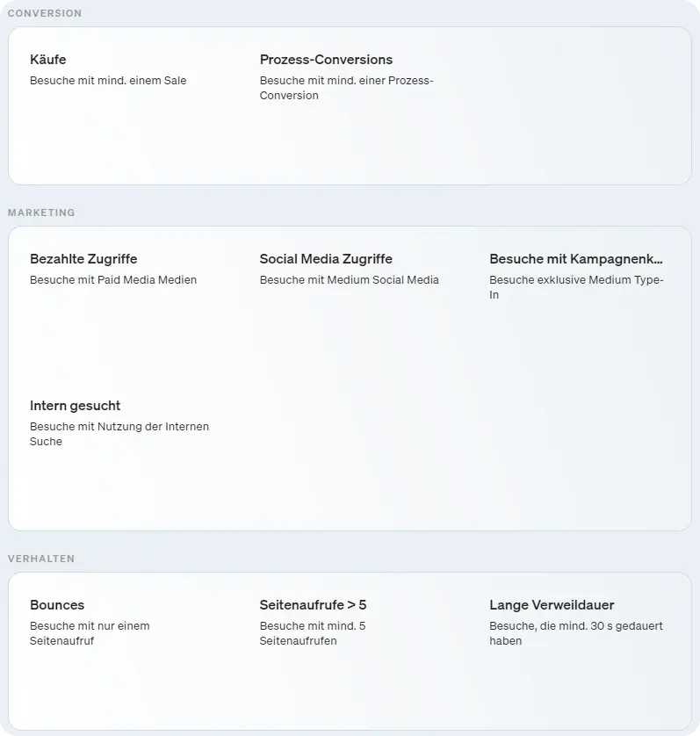
Task: Open the Lange Verweildauer segment title
Action: 552,605
